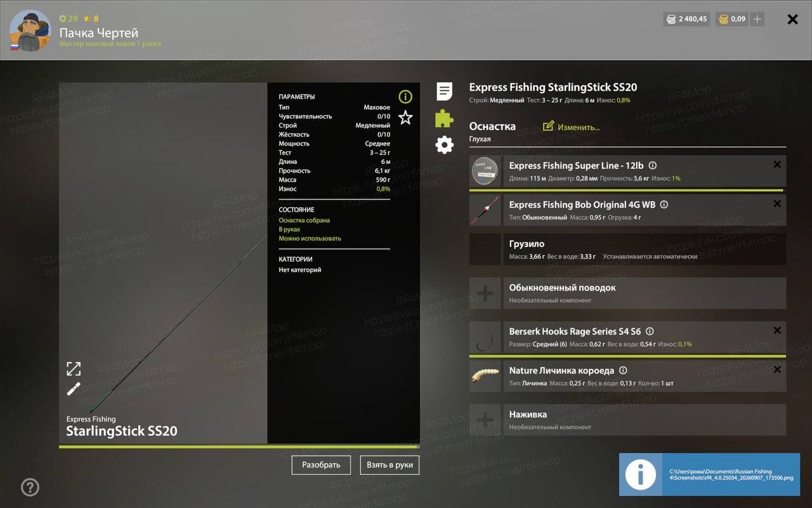Click the Оснастка собрана status
Screen dimensions: 812x508
pos(304,220)
